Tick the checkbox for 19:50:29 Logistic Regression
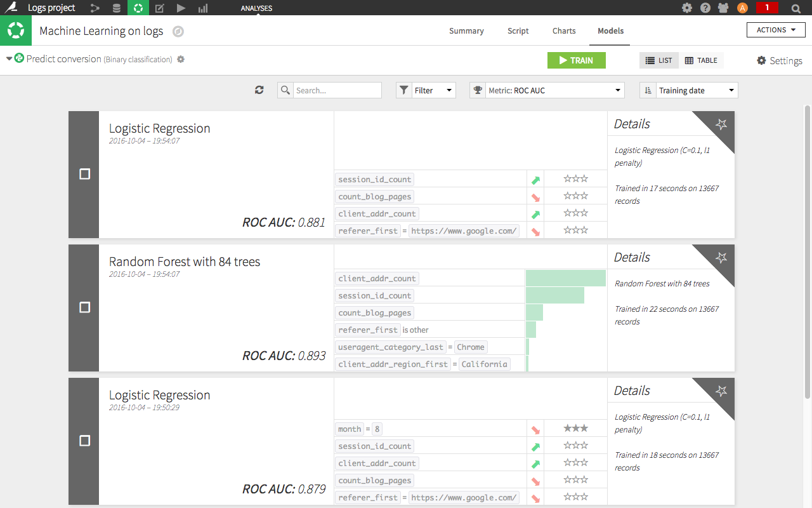Screen dimensions: 812x508 click(x=84, y=441)
